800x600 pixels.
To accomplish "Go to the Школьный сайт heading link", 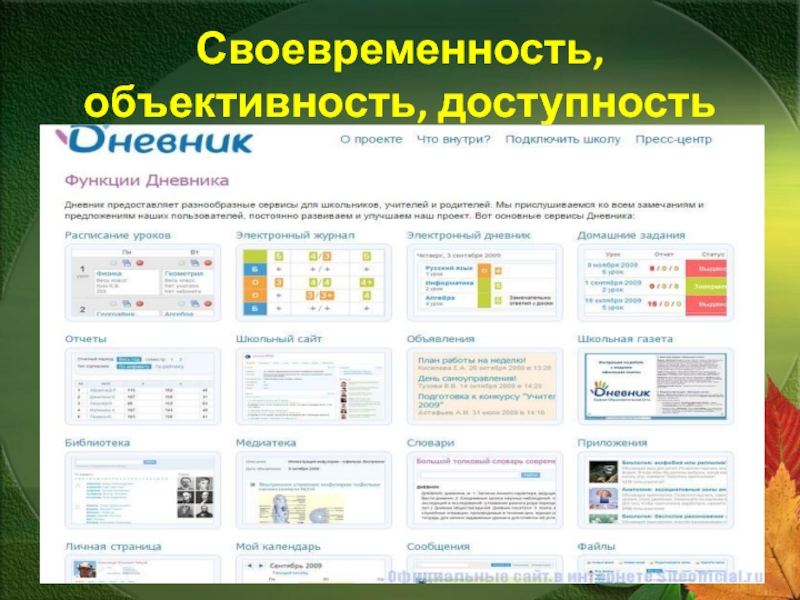I will 279,339.
